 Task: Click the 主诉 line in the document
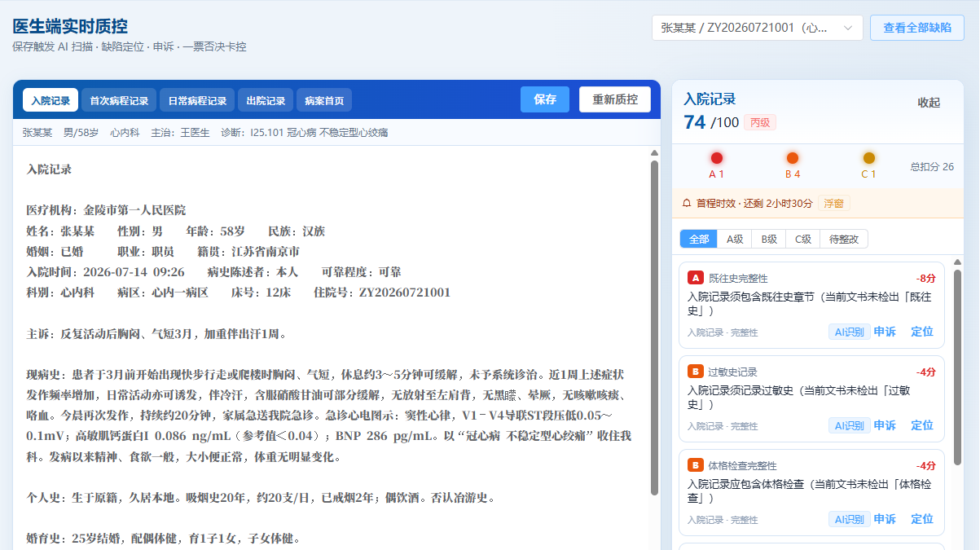[156, 333]
